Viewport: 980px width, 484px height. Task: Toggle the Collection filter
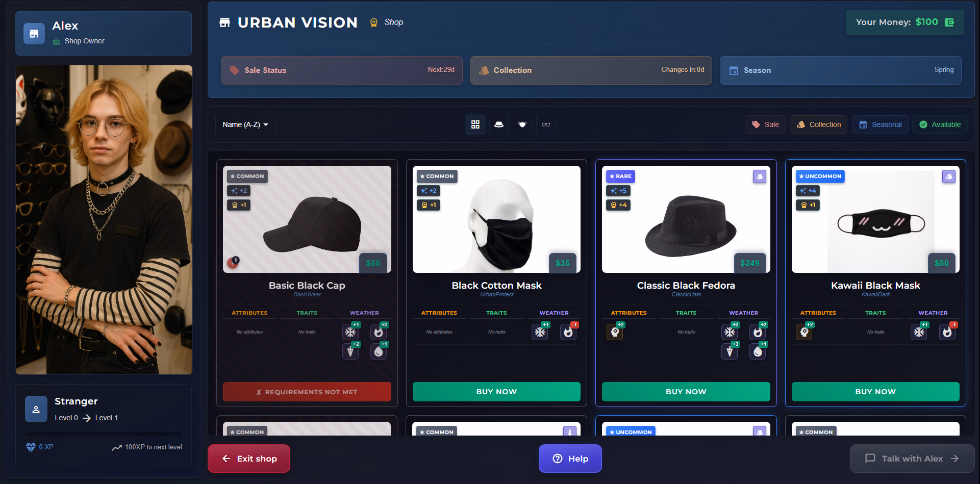819,124
